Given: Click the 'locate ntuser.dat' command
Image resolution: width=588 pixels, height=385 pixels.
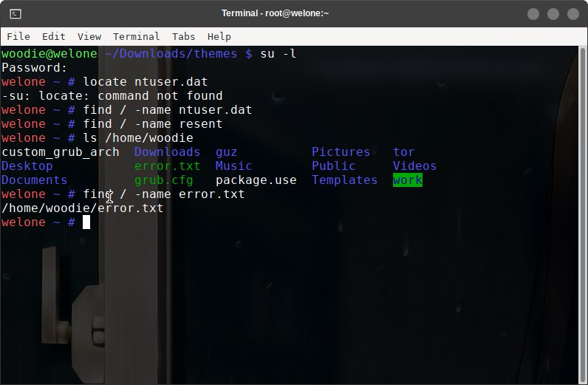Looking at the screenshot, I should click(145, 82).
